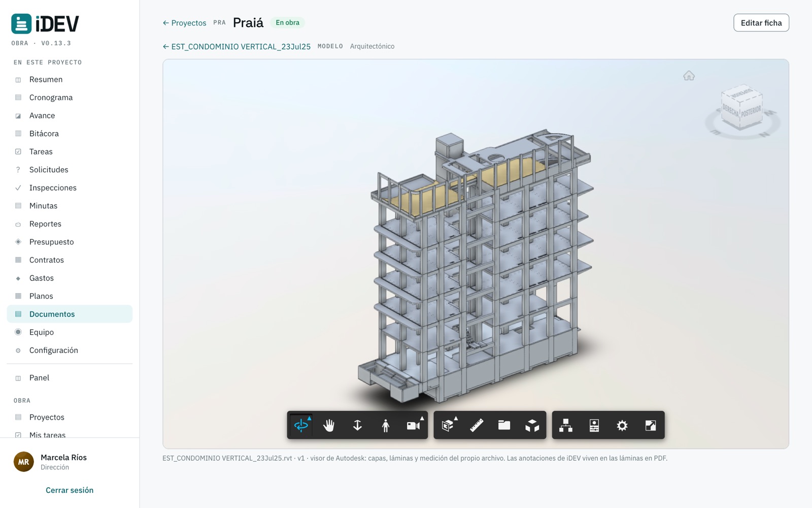The image size is (812, 508).
Task: Open project Configuración
Action: pos(70,350)
